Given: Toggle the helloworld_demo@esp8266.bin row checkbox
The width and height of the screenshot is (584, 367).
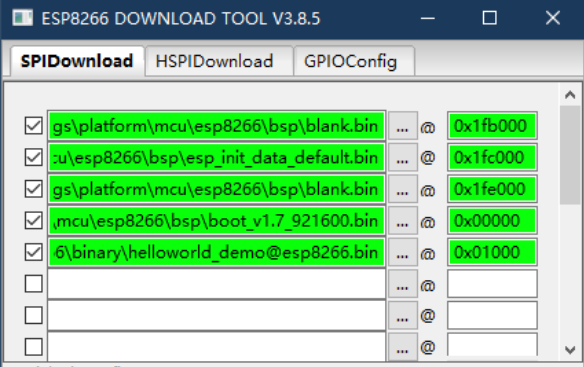Looking at the screenshot, I should point(34,252).
